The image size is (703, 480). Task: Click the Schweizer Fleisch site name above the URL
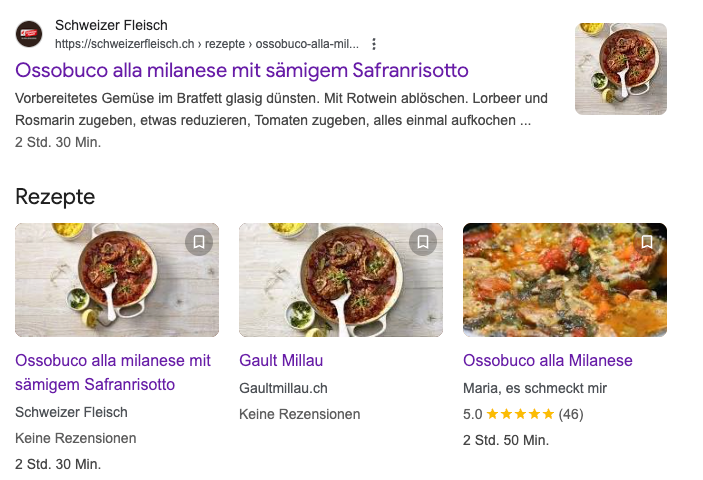coord(111,25)
